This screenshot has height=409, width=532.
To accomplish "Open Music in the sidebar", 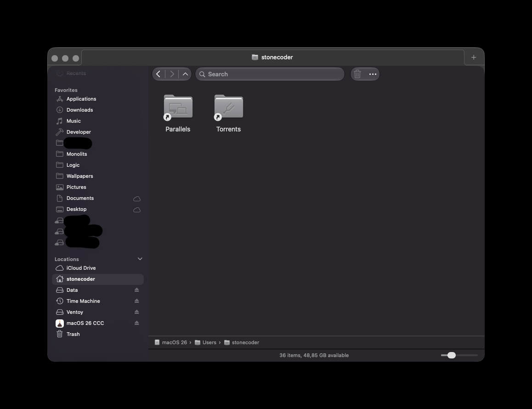I will 98,121.
